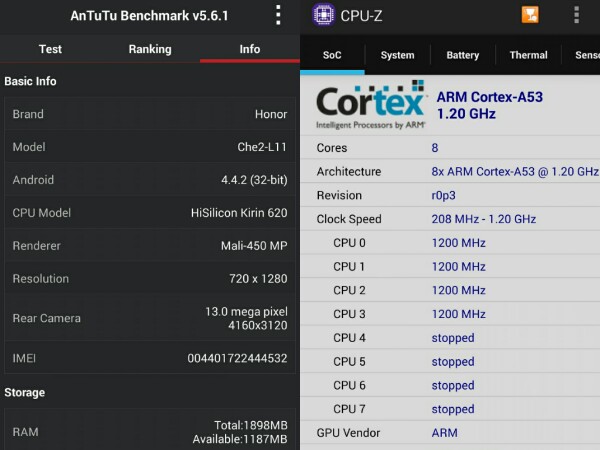This screenshot has width=600, height=450.
Task: Tap the Clock Speed 208 MHz - 1.20 GHz row
Action: tap(450, 219)
